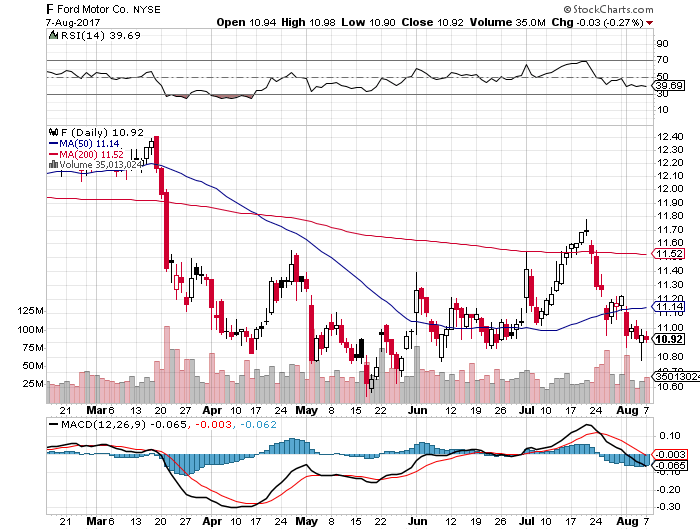Click the 11.52 tag on the price axis

pos(670,254)
